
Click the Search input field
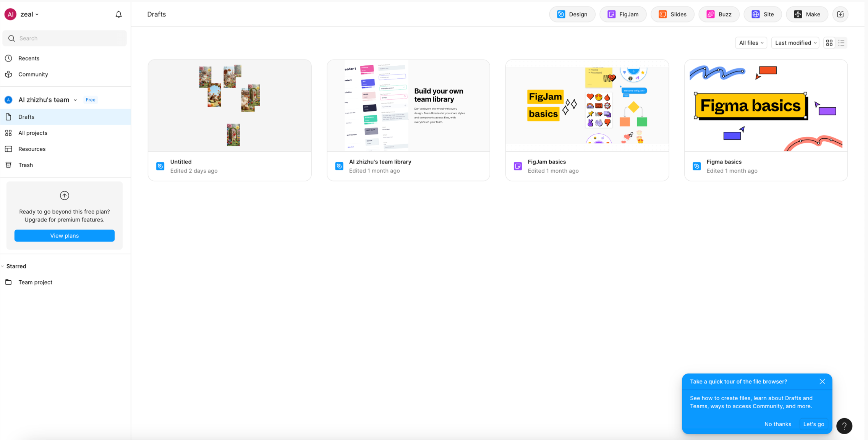tap(65, 39)
